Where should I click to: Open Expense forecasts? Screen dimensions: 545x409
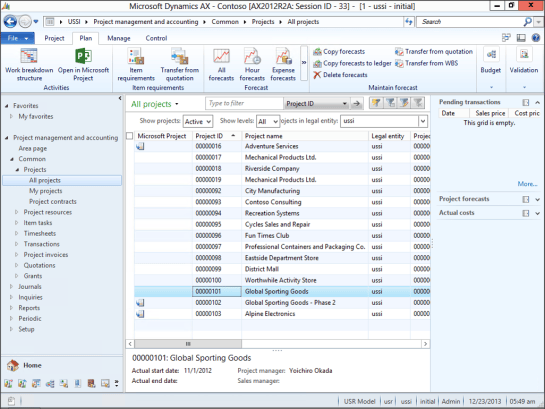pyautogui.click(x=283, y=65)
